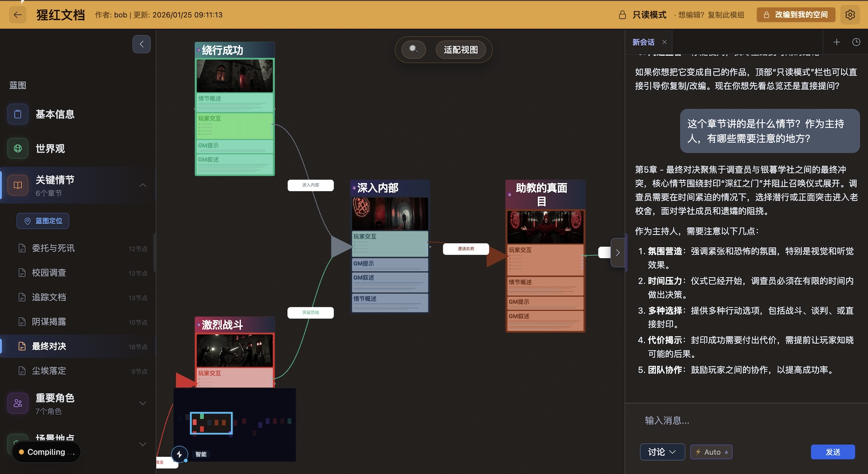The width and height of the screenshot is (868, 474).
Task: Click the search magnifier on the canvas toolbar
Action: point(414,49)
